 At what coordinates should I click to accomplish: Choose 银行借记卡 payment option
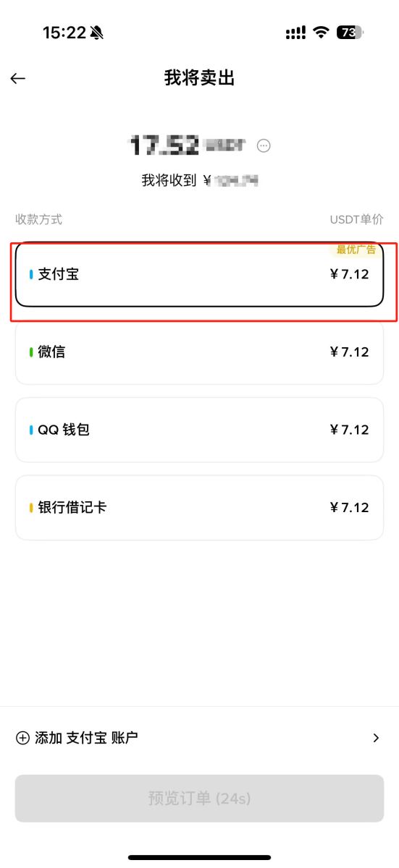click(199, 508)
